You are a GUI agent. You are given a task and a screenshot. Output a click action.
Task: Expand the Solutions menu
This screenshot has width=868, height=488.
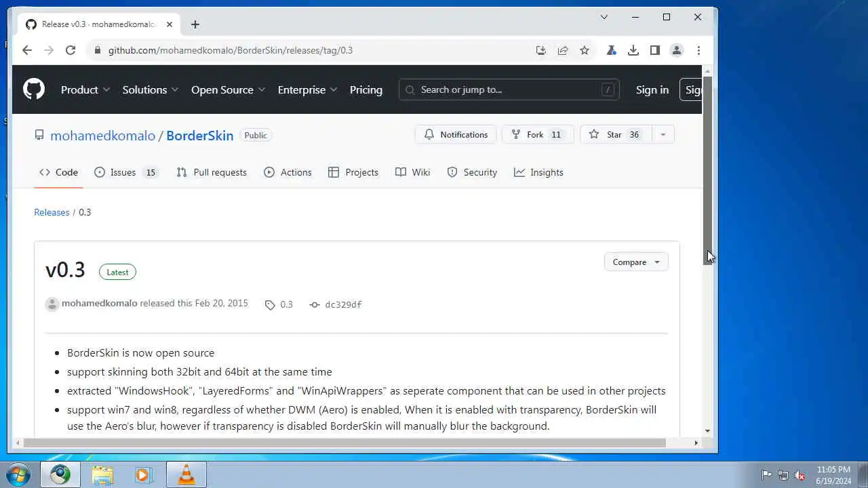coord(151,89)
